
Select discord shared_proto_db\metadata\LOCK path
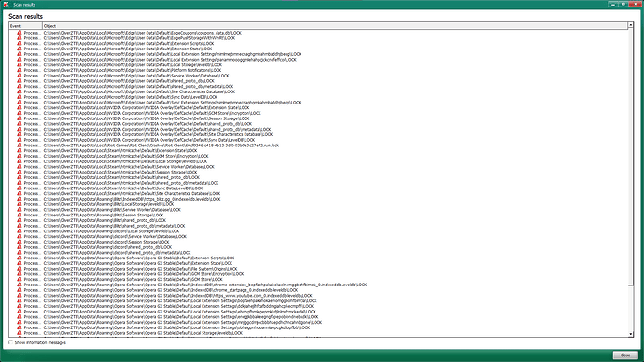click(x=117, y=253)
